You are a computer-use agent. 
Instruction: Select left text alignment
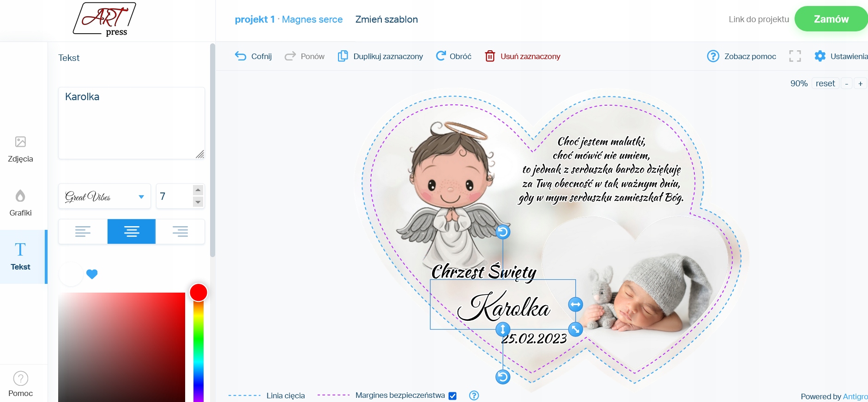(83, 231)
